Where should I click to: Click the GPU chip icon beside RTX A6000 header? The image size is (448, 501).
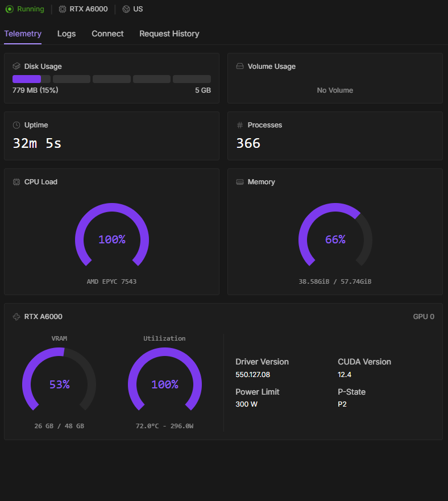[63, 9]
